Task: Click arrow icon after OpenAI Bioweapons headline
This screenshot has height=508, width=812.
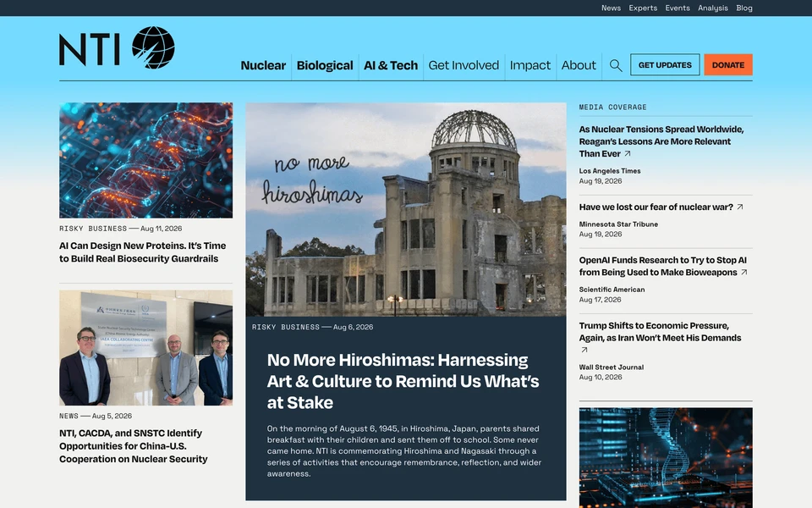Action: tap(744, 272)
